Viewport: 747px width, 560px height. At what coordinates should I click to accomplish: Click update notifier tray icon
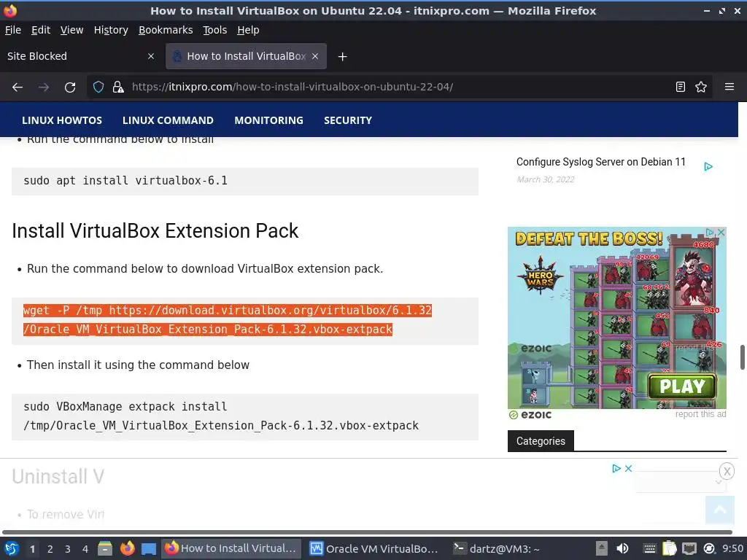[709, 549]
